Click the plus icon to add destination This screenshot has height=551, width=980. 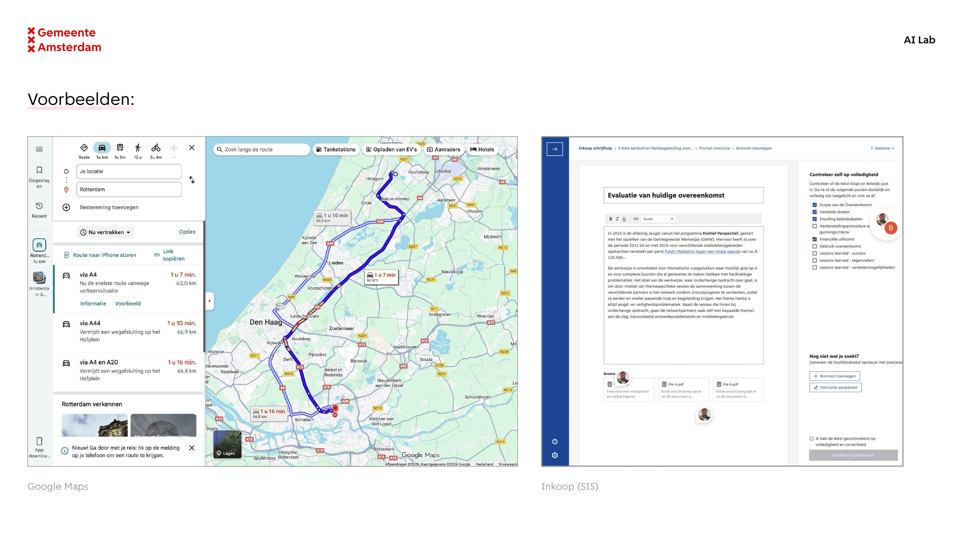tap(66, 207)
